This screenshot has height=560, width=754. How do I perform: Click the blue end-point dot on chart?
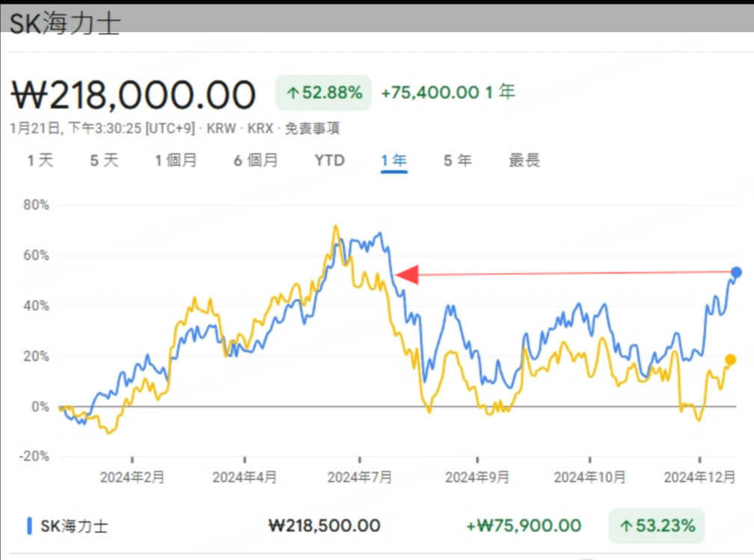[736, 273]
